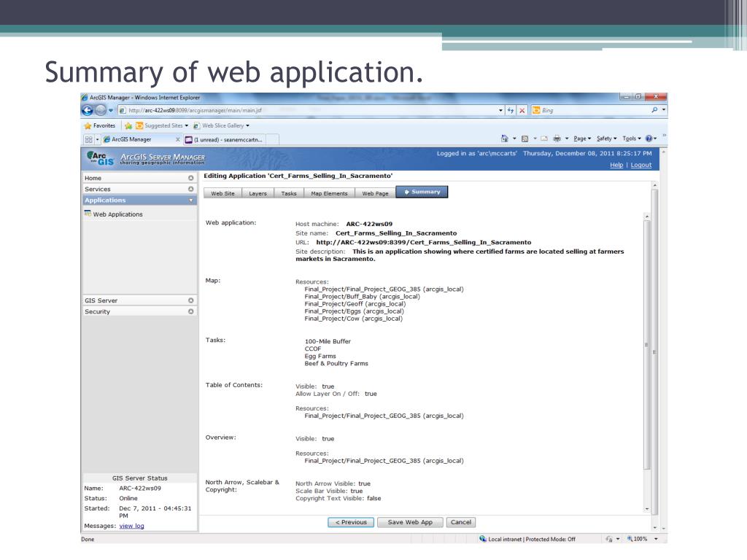The image size is (747, 560).
Task: Switch to the '(1 unread) - seanemccartn...' browser tab
Action: click(225, 139)
